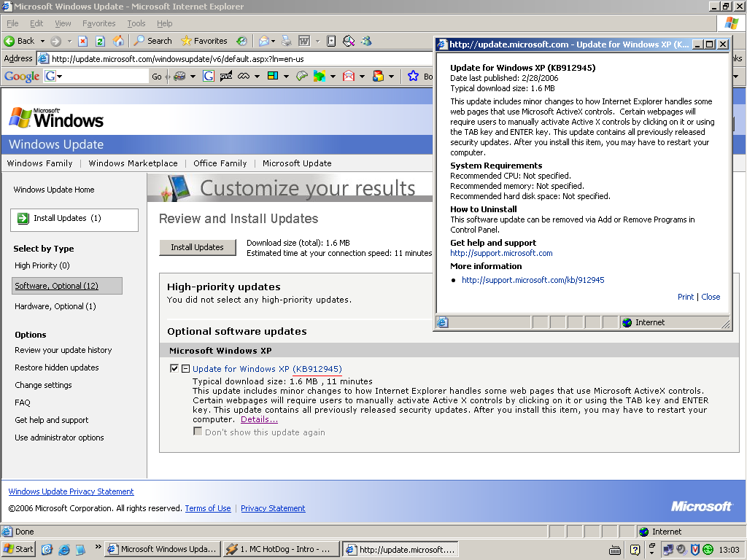
Task: Click the Research magnifier icon
Action: click(349, 41)
